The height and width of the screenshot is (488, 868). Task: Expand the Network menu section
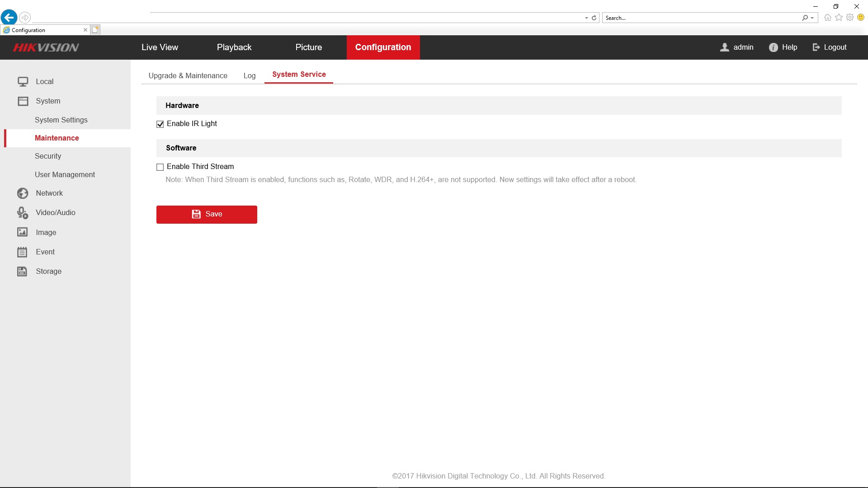(49, 193)
